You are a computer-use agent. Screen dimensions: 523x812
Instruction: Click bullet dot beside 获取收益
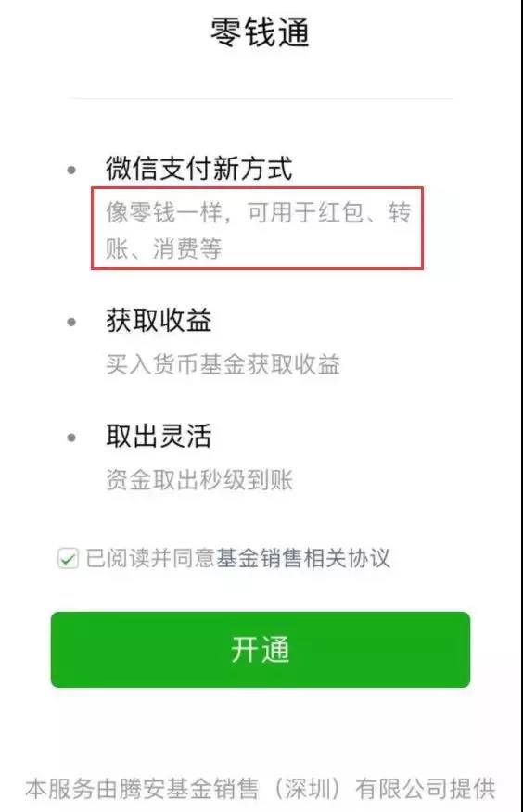(72, 322)
